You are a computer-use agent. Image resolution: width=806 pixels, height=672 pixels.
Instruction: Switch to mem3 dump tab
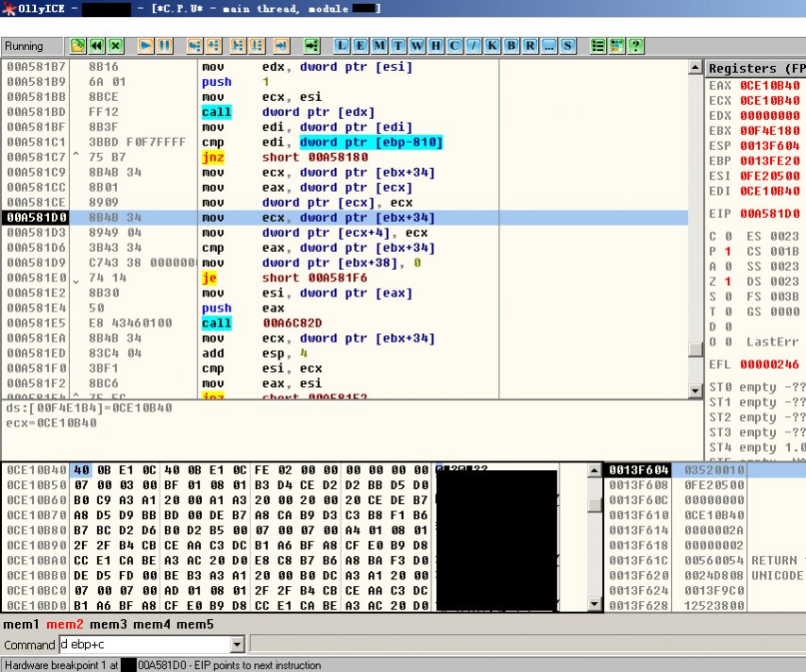point(108,624)
